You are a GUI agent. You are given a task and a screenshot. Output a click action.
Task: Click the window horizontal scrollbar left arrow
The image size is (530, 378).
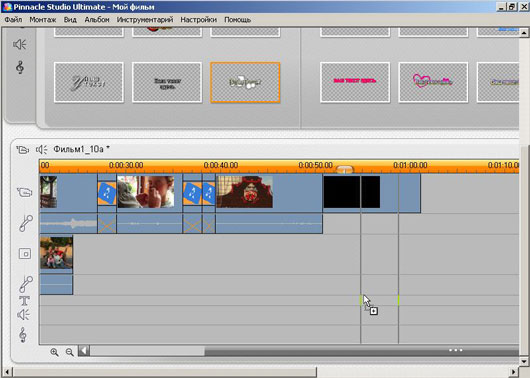[x=7, y=372]
